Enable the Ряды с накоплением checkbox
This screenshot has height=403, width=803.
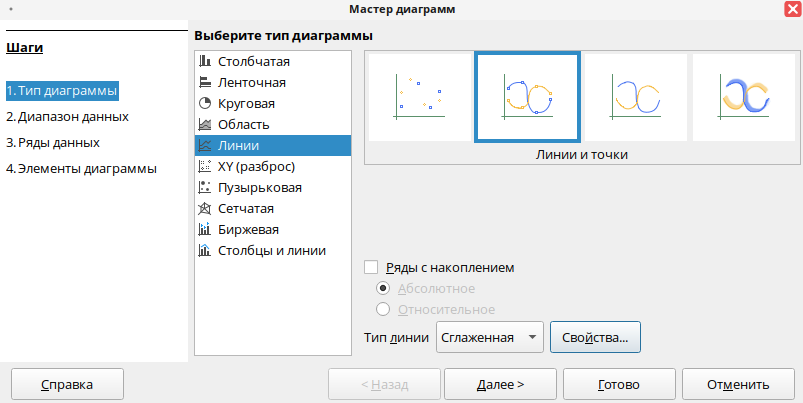(x=372, y=268)
